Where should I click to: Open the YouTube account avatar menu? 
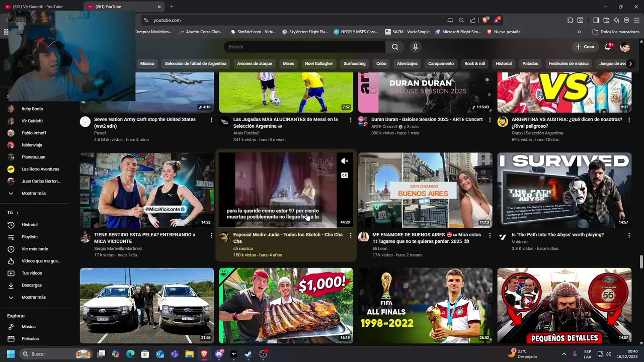pos(625,47)
